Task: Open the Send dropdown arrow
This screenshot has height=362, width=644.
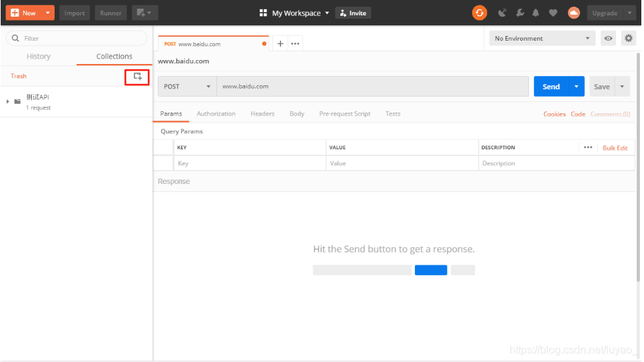Action: [577, 87]
